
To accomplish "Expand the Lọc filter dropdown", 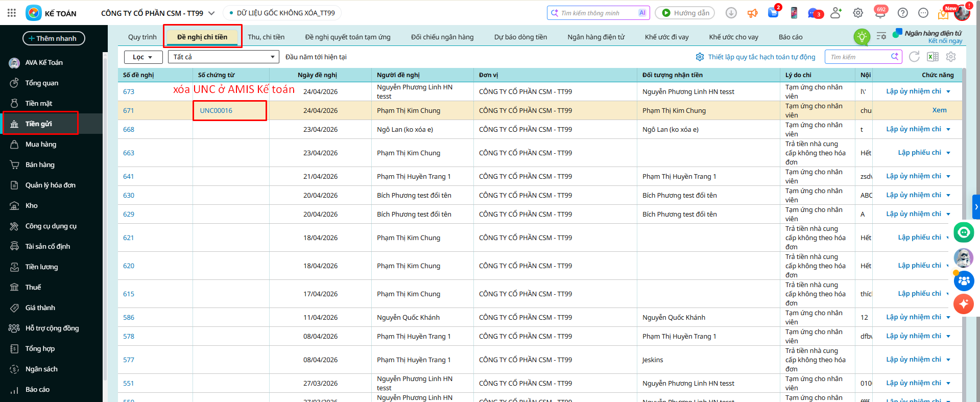I will (143, 57).
